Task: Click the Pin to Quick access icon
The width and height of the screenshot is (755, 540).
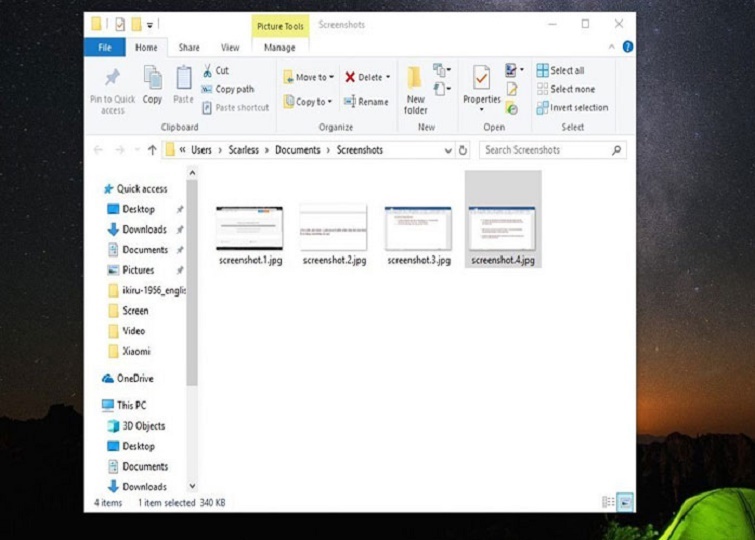Action: click(x=112, y=79)
